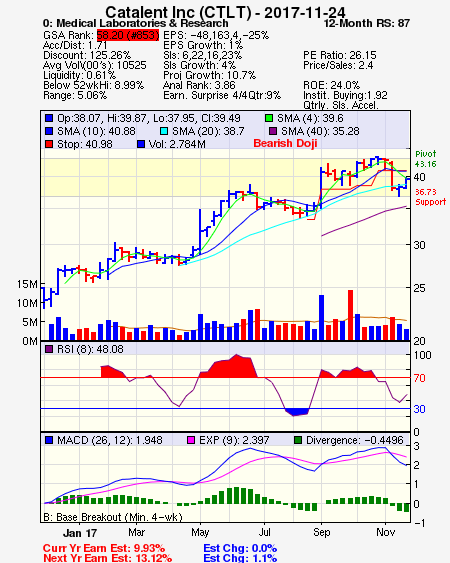Image resolution: width=450 pixels, height=563 pixels.
Task: Click the green Pivot 43.16 label
Action: (x=426, y=159)
